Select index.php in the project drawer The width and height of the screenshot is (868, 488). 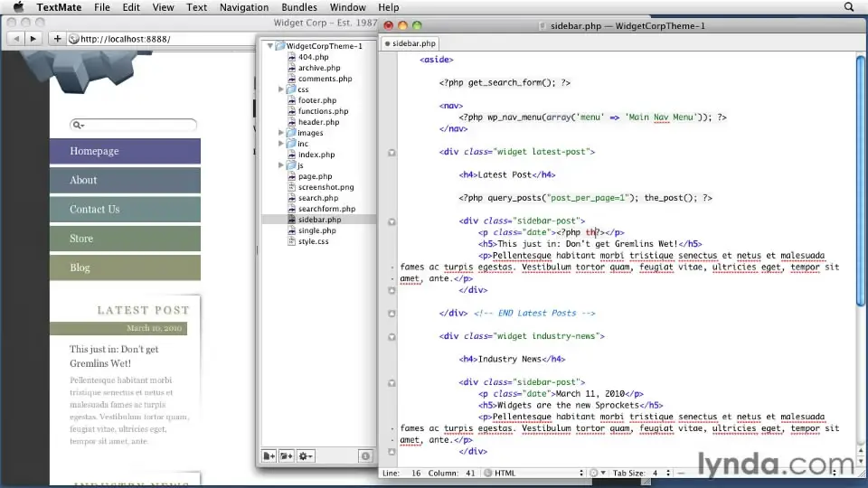click(x=316, y=155)
